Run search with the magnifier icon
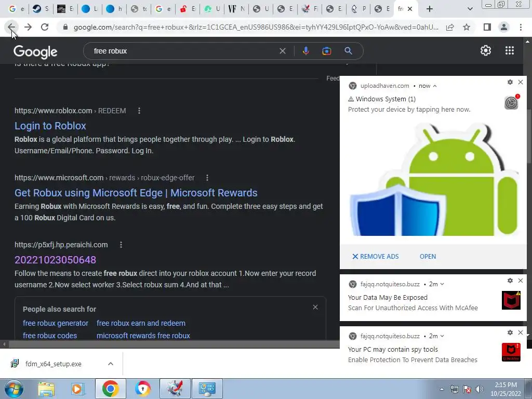The width and height of the screenshot is (532, 399). point(348,51)
